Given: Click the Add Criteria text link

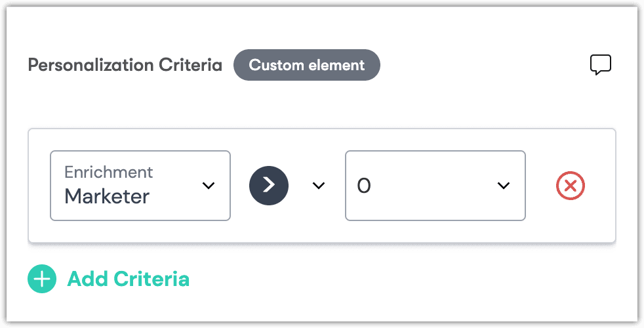Looking at the screenshot, I should tap(128, 279).
